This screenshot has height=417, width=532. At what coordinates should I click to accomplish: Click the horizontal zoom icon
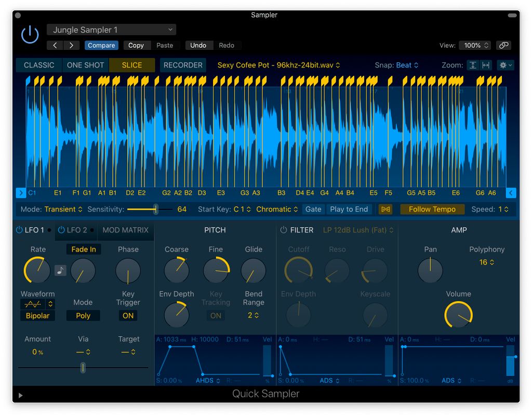(x=486, y=65)
